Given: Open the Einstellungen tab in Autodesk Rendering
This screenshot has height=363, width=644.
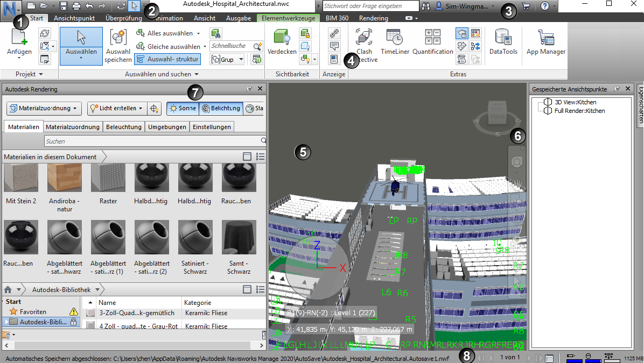Looking at the screenshot, I should (212, 127).
